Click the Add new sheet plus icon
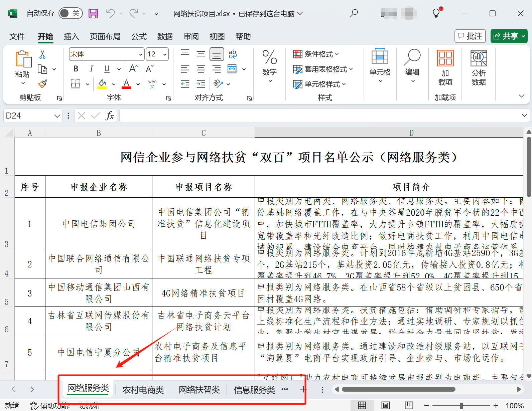This screenshot has width=532, height=411. click(x=303, y=389)
